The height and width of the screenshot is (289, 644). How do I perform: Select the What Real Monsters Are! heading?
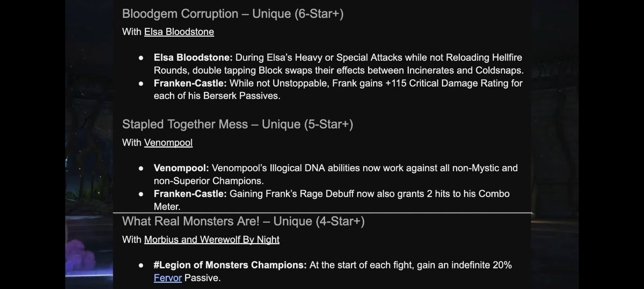tap(243, 221)
